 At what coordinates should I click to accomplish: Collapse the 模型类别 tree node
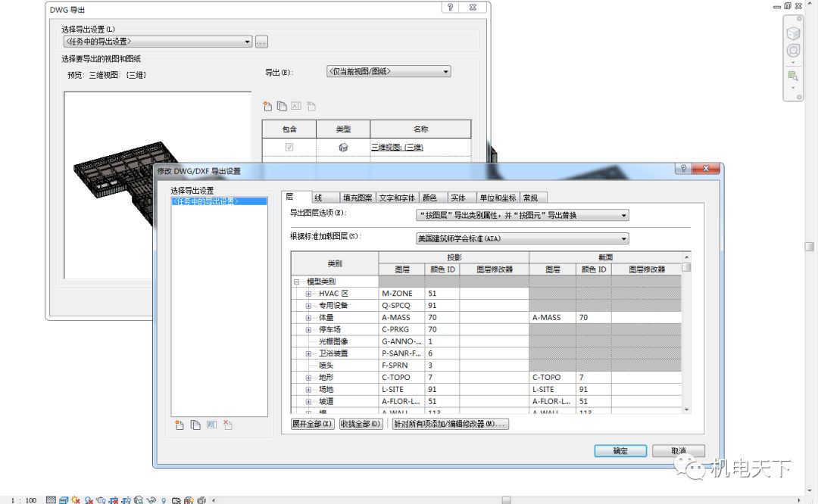point(296,282)
